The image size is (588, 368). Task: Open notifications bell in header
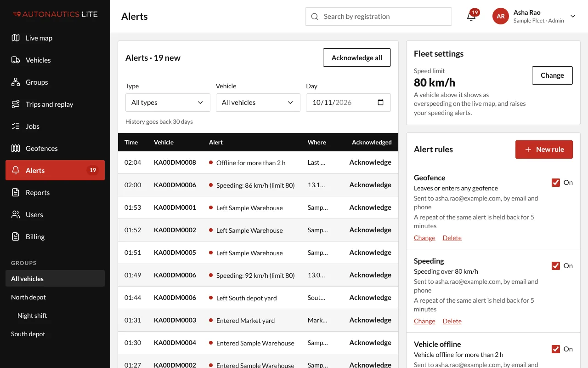click(x=471, y=17)
